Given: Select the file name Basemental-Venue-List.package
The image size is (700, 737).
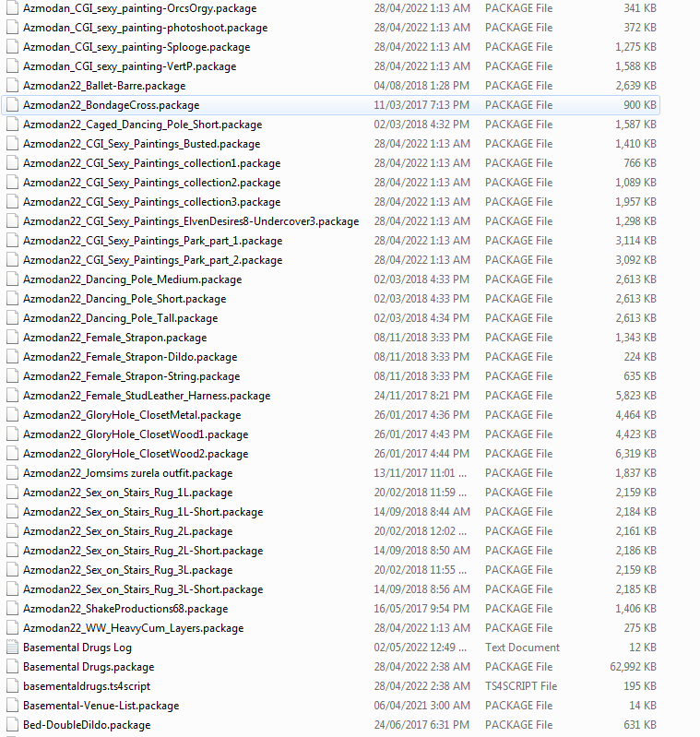Looking at the screenshot, I should 101,706.
